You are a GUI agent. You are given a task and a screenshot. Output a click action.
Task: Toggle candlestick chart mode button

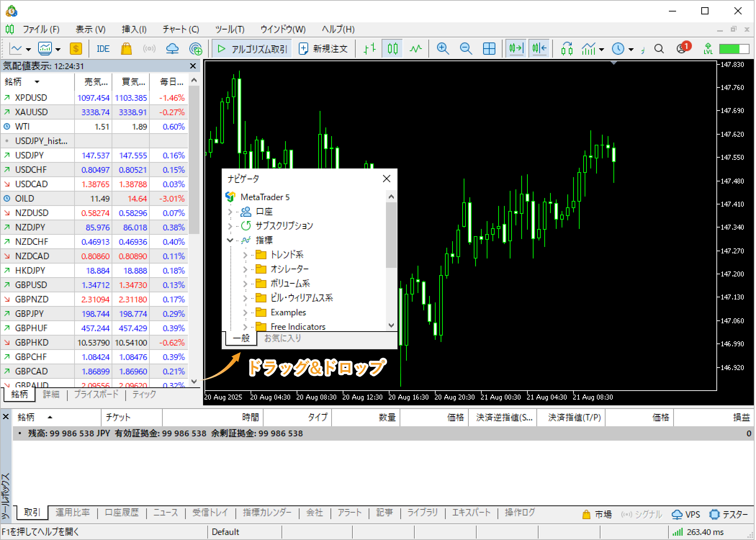392,49
